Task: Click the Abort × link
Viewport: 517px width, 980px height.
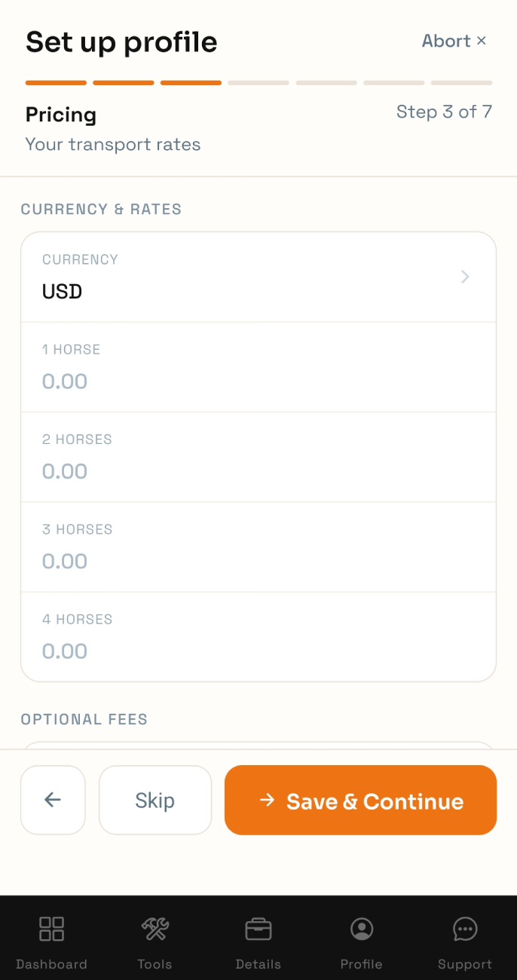Action: pos(454,41)
